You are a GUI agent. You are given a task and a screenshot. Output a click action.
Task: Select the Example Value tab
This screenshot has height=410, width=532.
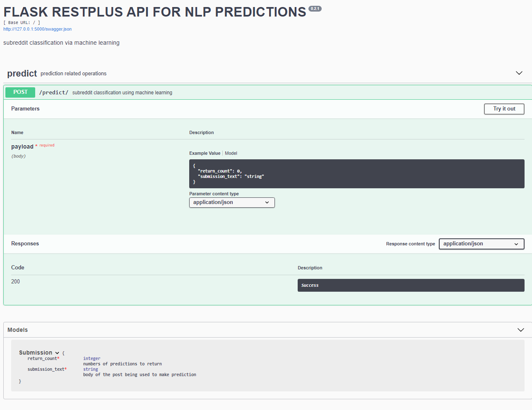pos(205,153)
